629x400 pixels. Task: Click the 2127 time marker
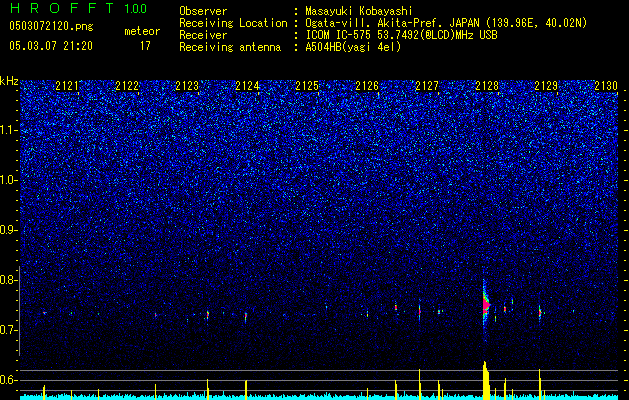coord(427,86)
